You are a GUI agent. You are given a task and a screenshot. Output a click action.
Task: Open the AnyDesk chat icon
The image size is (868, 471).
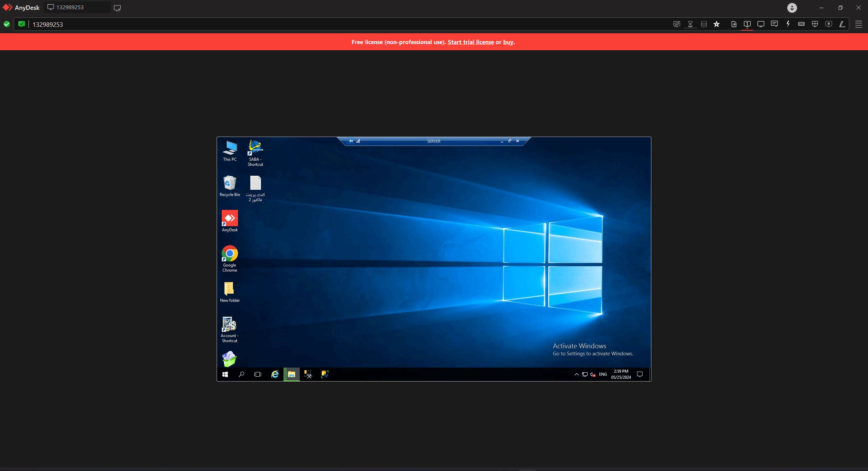pos(774,24)
